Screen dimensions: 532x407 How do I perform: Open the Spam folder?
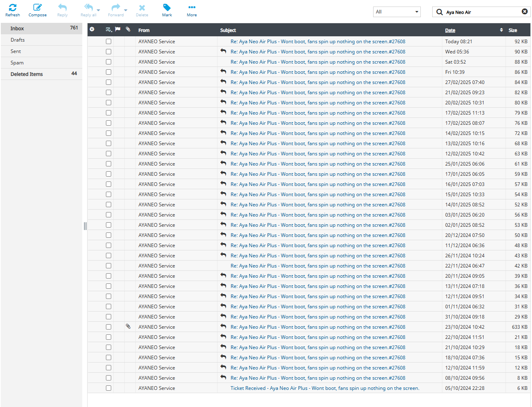pos(42,62)
